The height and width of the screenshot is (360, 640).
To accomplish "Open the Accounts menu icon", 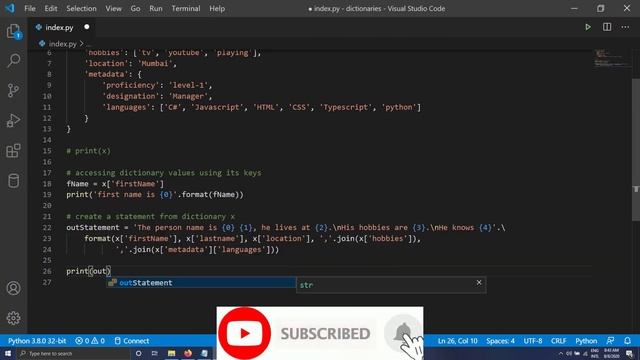I will [13, 288].
